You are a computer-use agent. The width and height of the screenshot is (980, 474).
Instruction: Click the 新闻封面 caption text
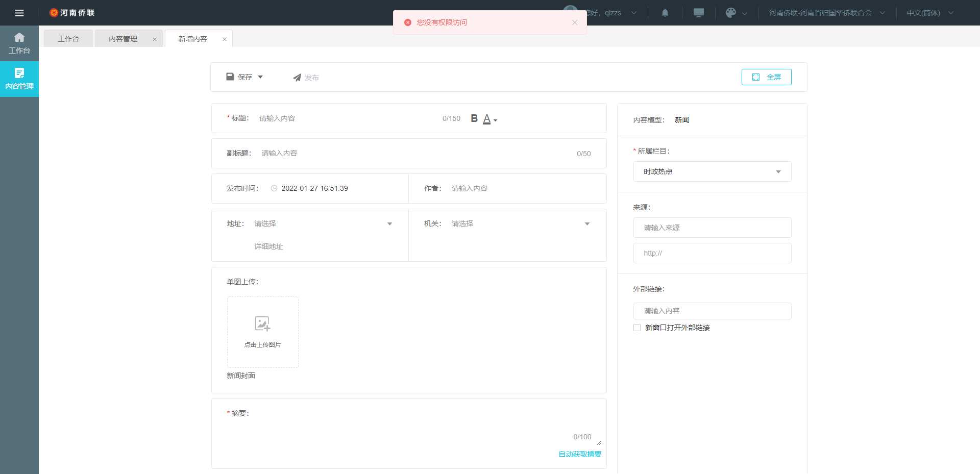[x=241, y=376]
